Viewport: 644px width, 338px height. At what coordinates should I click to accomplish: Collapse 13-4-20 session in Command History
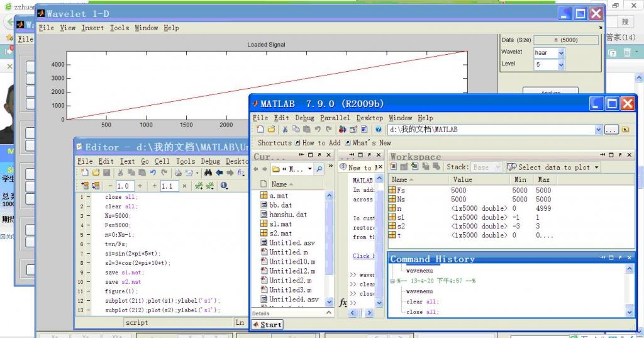click(392, 281)
